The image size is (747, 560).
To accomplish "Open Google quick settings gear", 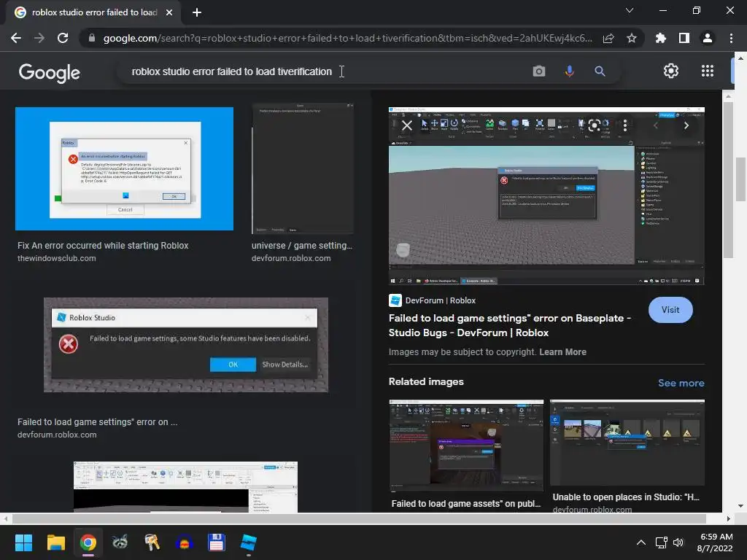I will point(671,71).
